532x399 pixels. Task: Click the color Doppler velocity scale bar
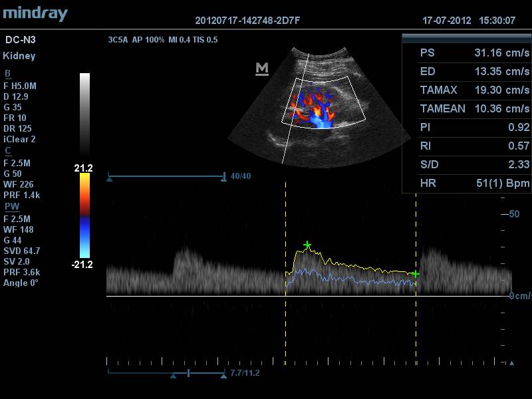85,215
